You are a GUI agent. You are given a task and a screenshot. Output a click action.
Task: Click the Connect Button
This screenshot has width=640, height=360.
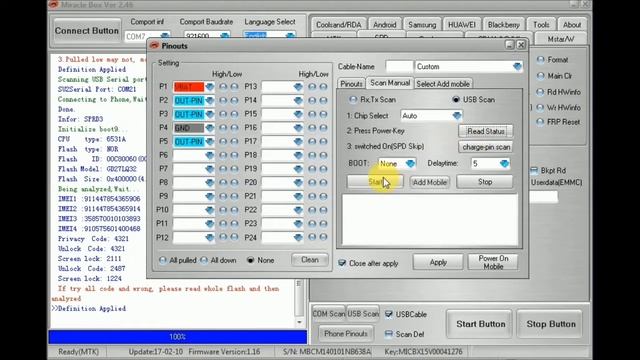click(87, 31)
